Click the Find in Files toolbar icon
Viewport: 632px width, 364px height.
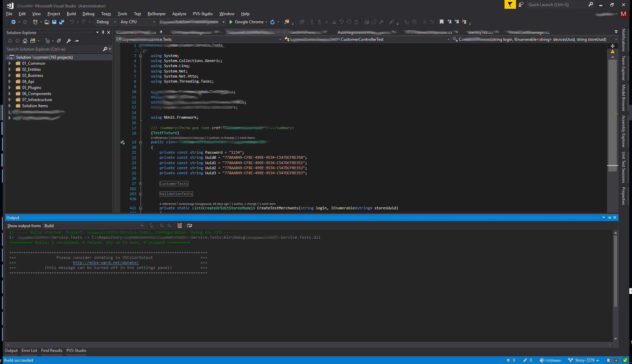click(287, 22)
